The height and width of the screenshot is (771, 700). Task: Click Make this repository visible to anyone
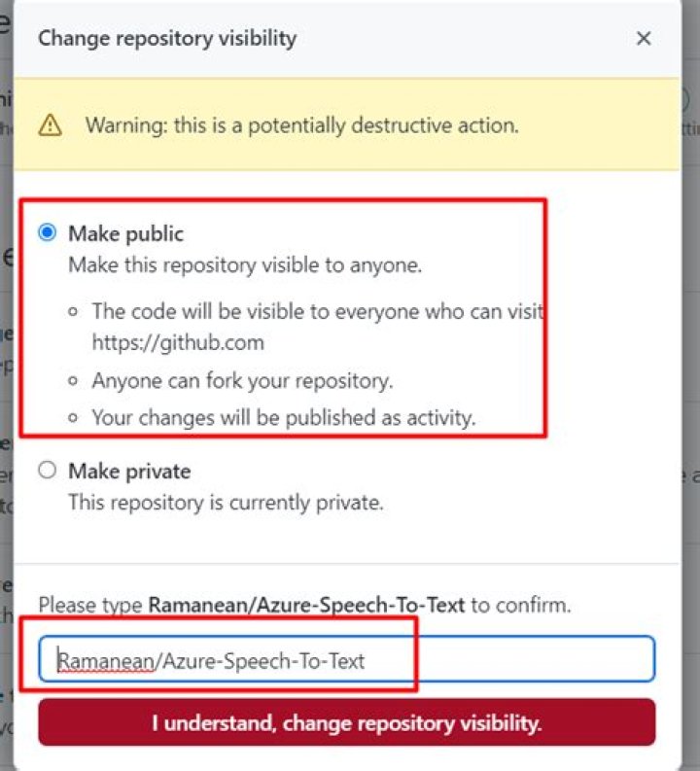(245, 265)
